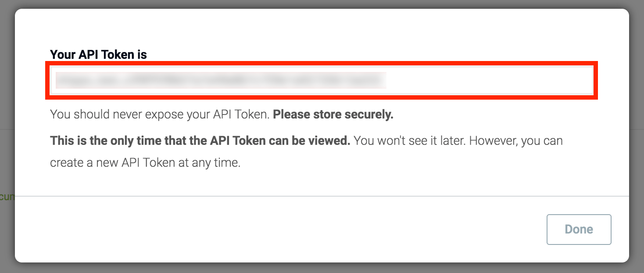Click the partially hidden green text behind the dialog
The width and height of the screenshot is (644, 273).
pos(7,196)
